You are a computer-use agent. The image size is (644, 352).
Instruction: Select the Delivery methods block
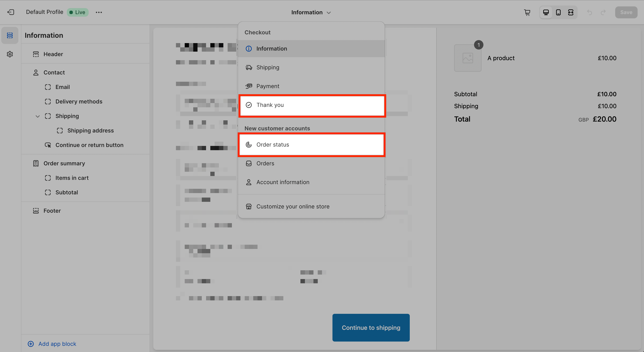[79, 102]
